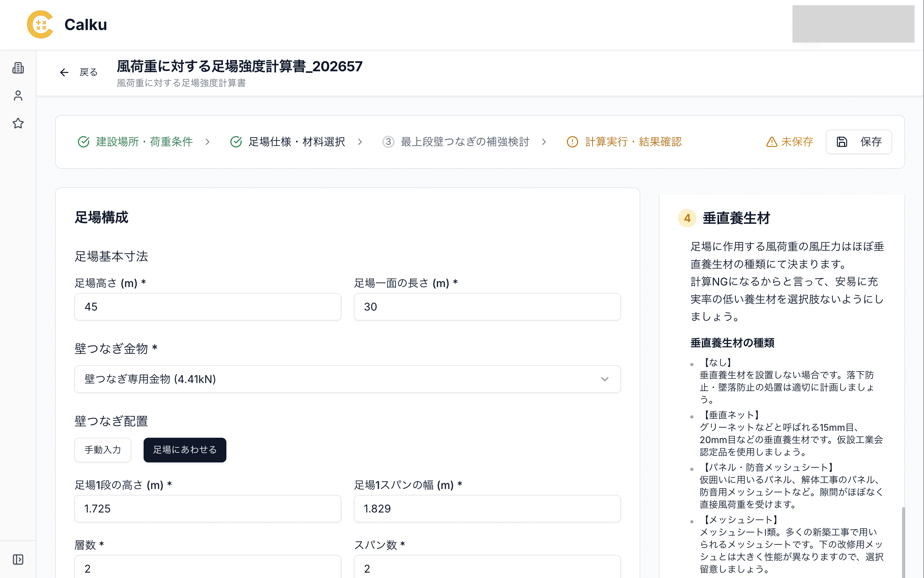
Task: Click the gray placeholder box in header
Action: pos(853,24)
